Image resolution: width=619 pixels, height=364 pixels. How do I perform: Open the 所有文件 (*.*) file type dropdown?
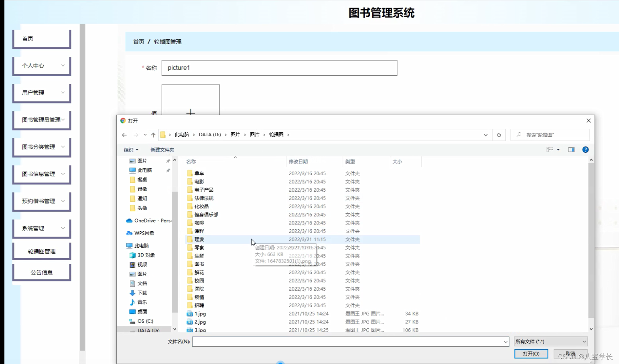tap(550, 341)
